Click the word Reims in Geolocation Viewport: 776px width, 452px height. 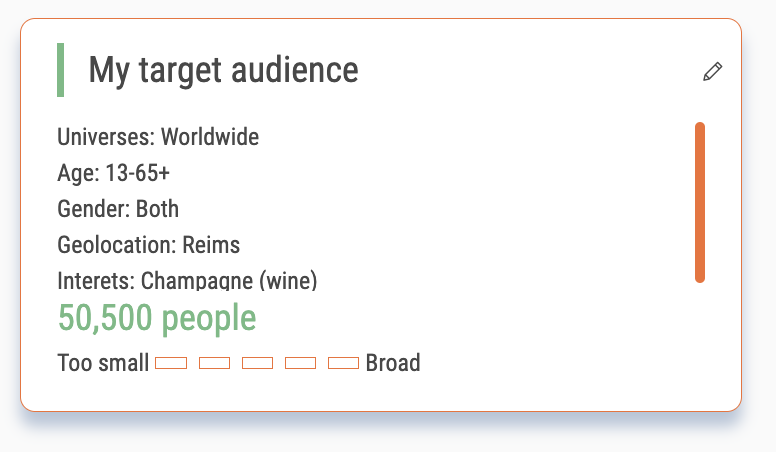click(x=211, y=245)
